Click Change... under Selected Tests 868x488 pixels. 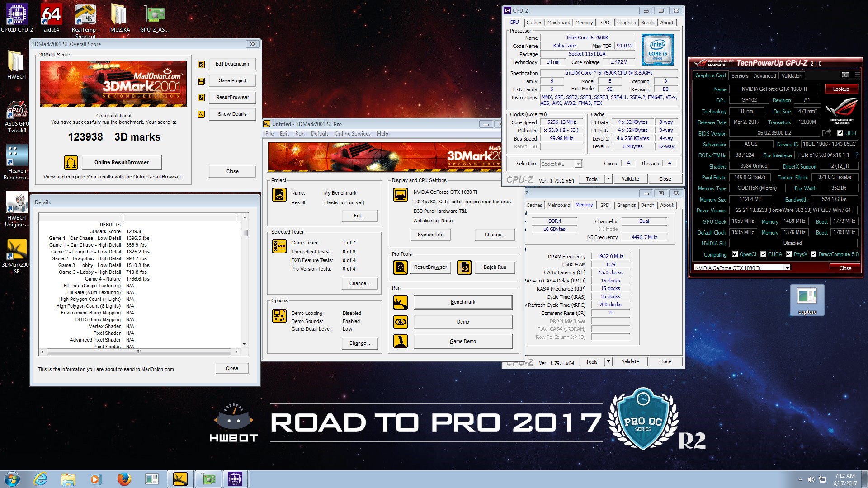point(359,283)
